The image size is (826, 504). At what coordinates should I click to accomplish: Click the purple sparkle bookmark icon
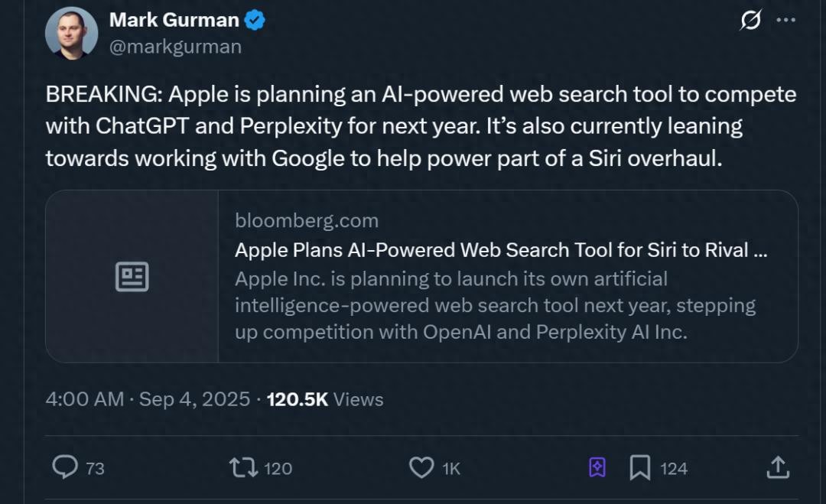pyautogui.click(x=597, y=467)
